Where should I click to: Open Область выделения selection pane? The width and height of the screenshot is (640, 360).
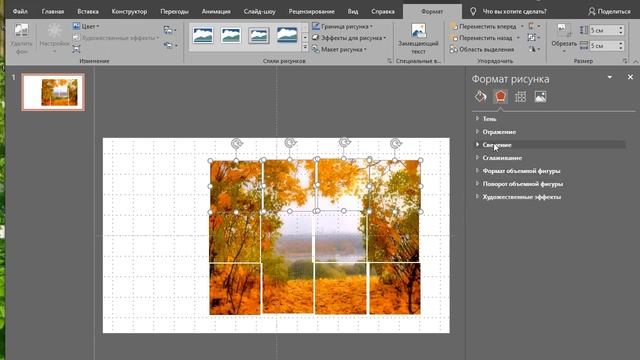(x=482, y=49)
